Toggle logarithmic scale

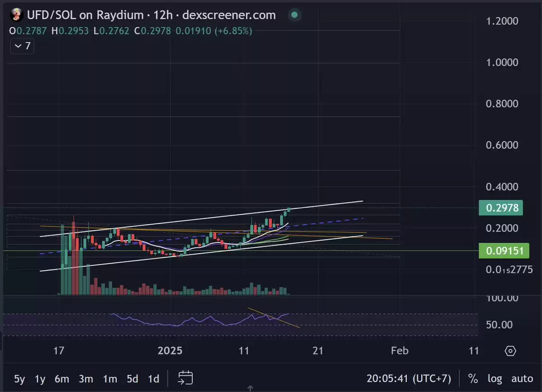click(x=495, y=378)
